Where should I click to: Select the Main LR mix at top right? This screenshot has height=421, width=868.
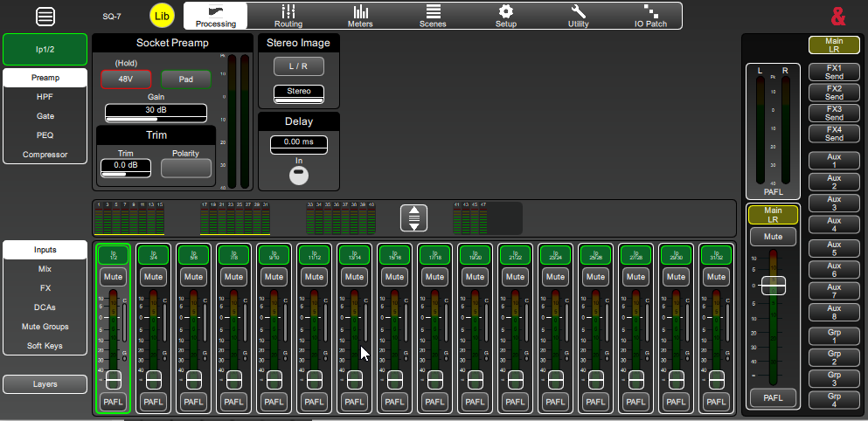click(x=834, y=45)
